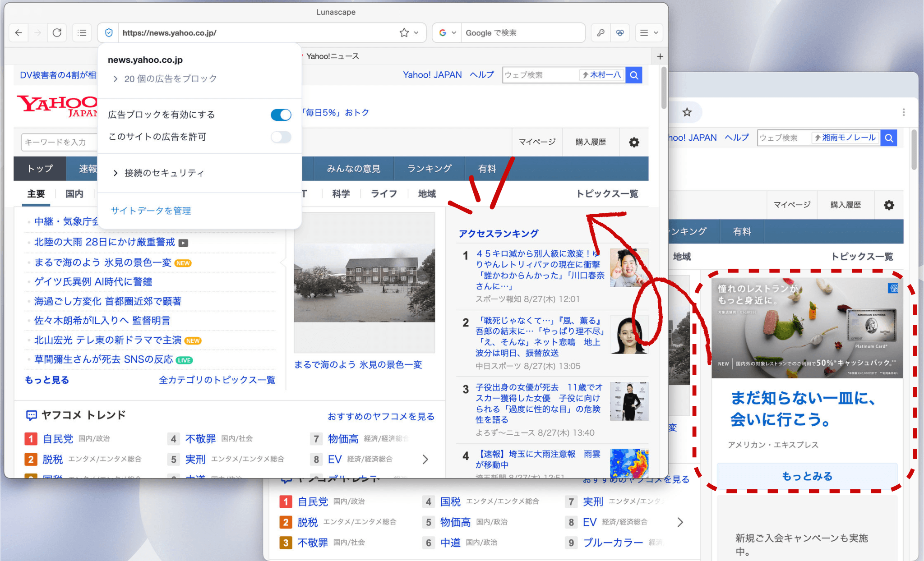Viewport: 924px width, 561px height.
Task: Select the トップ navigation tab
Action: (x=40, y=168)
